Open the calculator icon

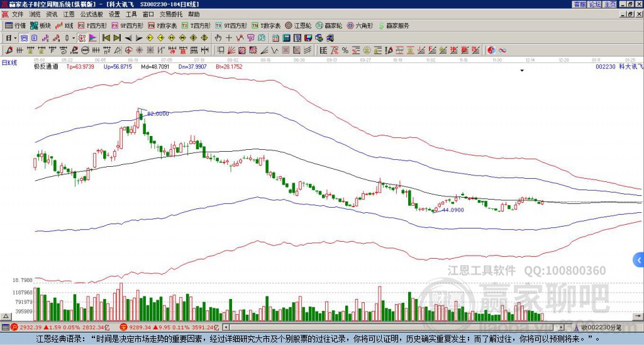click(286, 38)
